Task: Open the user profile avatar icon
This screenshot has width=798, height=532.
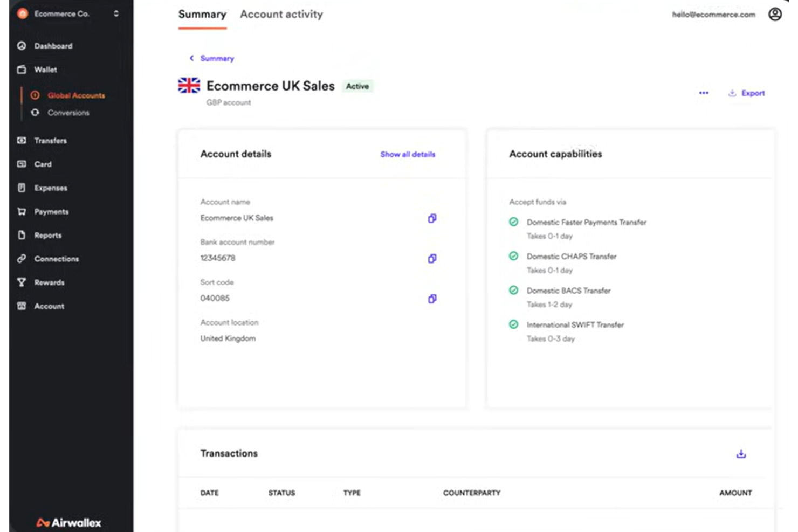Action: (x=775, y=14)
